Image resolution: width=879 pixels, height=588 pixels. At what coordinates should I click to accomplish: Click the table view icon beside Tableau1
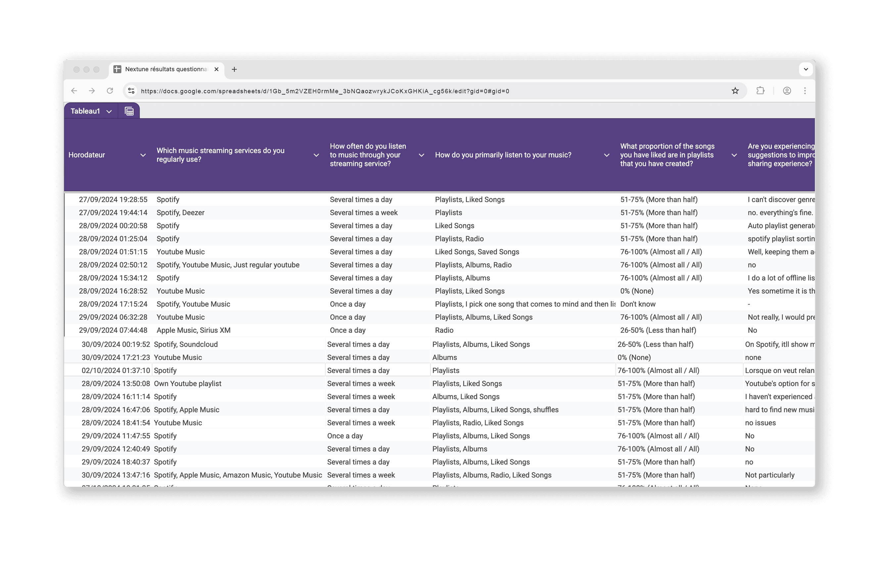coord(129,111)
